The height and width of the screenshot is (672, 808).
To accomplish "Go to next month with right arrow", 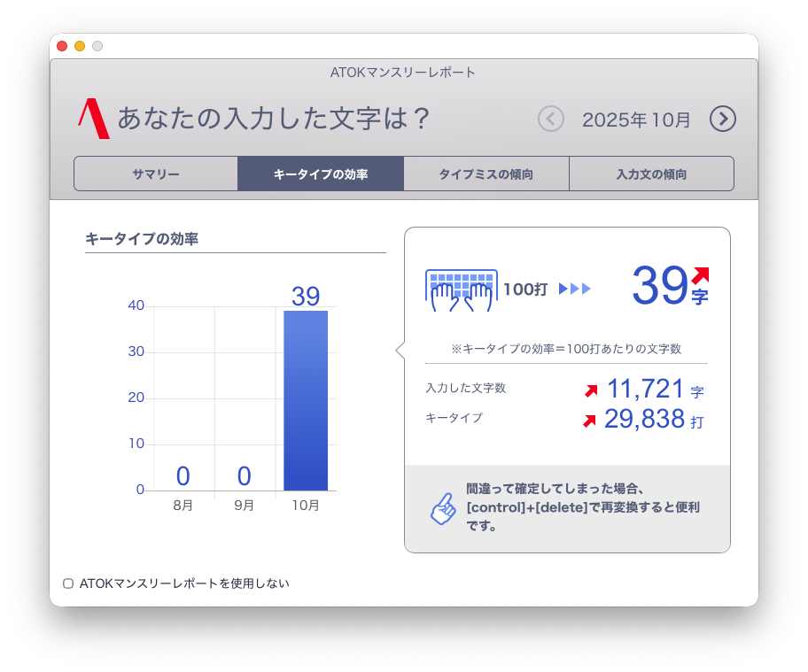I will tap(723, 119).
